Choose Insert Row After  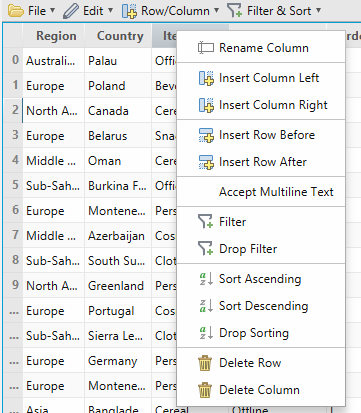tap(261, 162)
